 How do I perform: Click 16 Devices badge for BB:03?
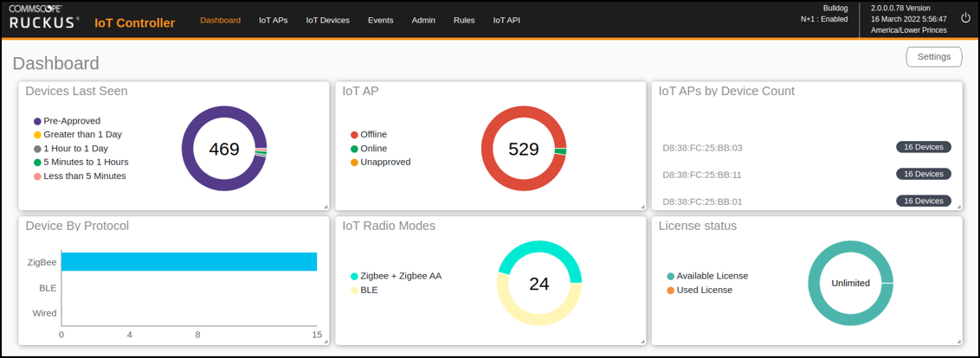coord(924,148)
